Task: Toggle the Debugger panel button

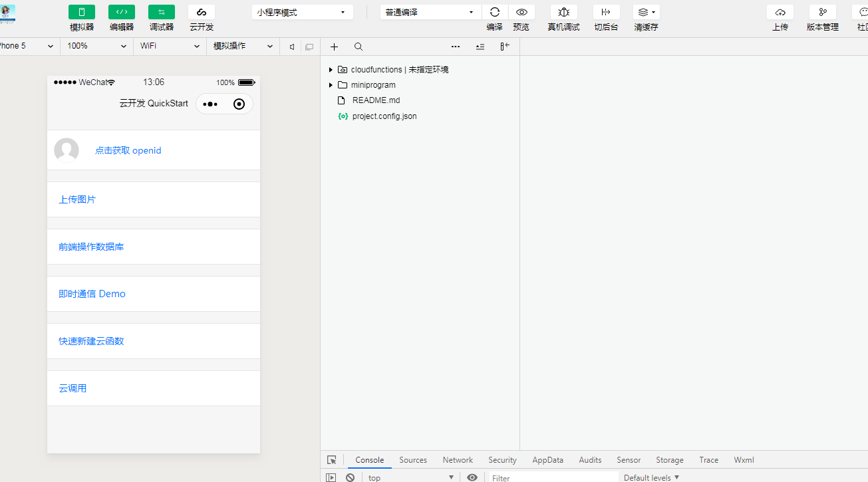Action: tap(162, 13)
